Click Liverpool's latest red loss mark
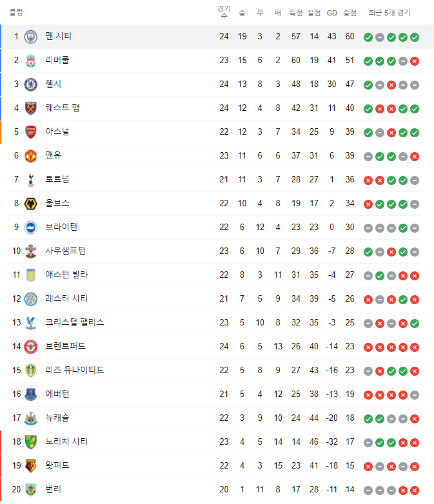The height and width of the screenshot is (504, 434). [x=415, y=61]
